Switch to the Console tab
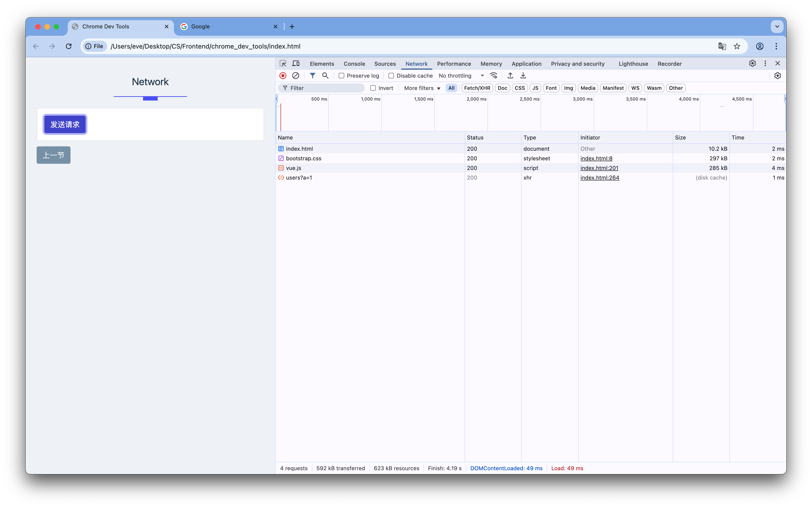 pos(354,64)
